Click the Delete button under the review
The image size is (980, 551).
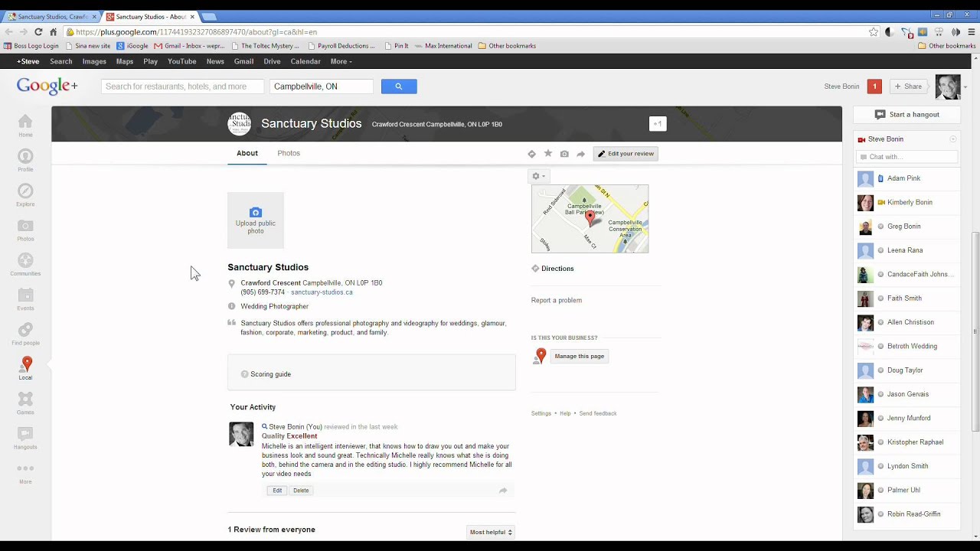pos(301,491)
